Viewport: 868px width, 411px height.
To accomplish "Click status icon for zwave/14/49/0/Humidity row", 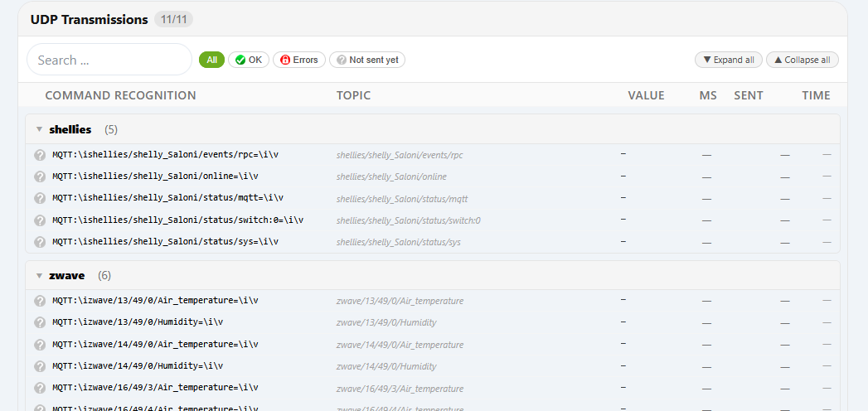I will pyautogui.click(x=40, y=366).
